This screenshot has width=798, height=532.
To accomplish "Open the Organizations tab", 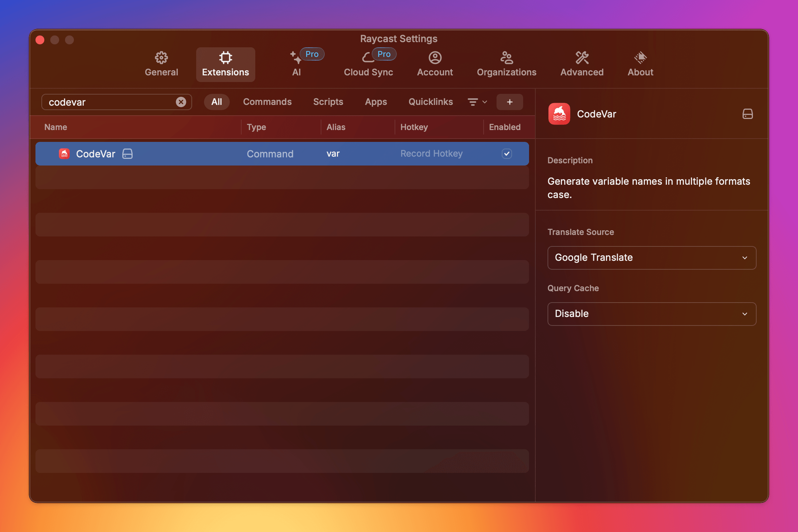I will point(507,64).
